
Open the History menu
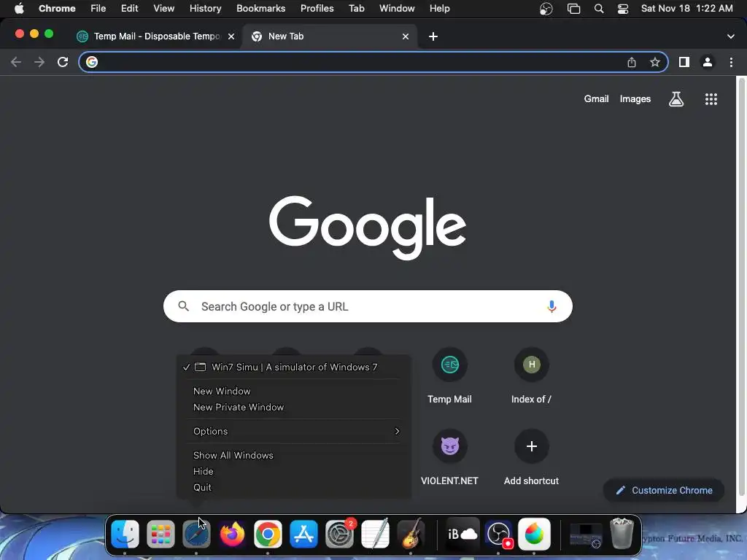click(205, 9)
